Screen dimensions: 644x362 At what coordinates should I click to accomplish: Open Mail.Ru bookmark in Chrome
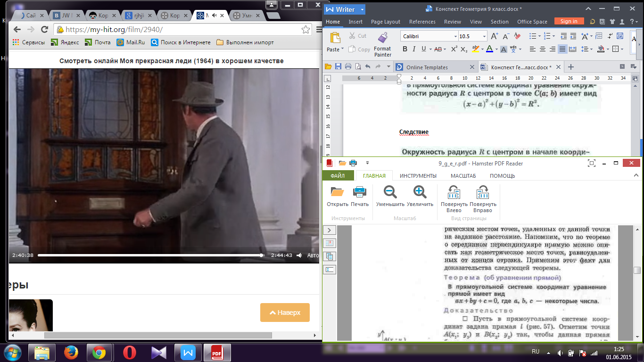coord(131,42)
